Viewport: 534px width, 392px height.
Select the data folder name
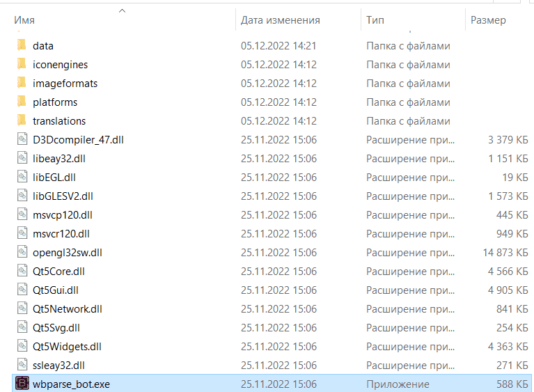click(43, 46)
